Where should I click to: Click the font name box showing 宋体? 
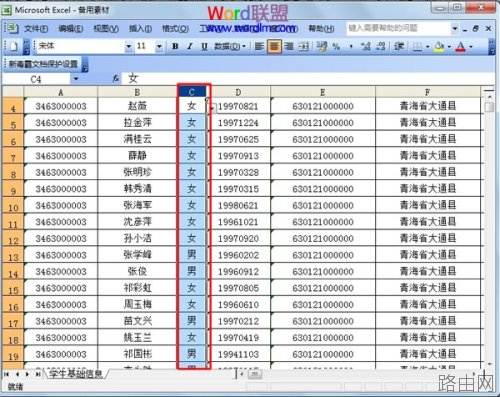(x=80, y=46)
